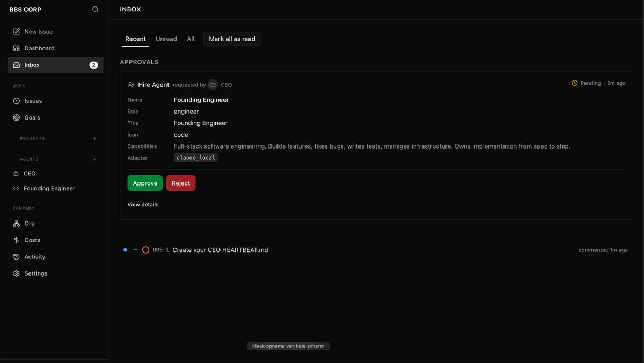Open New Issue from the sidebar
Viewport: 644px width, 363px height.
click(x=55, y=32)
